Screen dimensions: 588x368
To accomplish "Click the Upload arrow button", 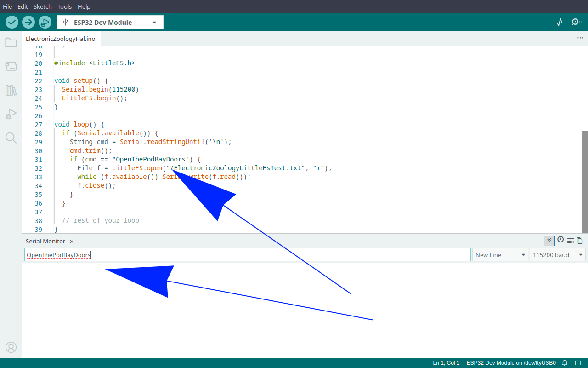I will 28,22.
